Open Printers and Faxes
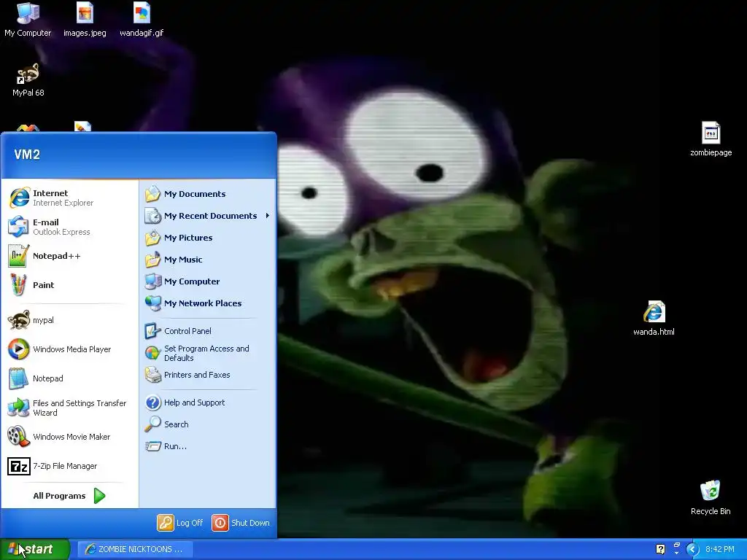The image size is (747, 560). 208,375
